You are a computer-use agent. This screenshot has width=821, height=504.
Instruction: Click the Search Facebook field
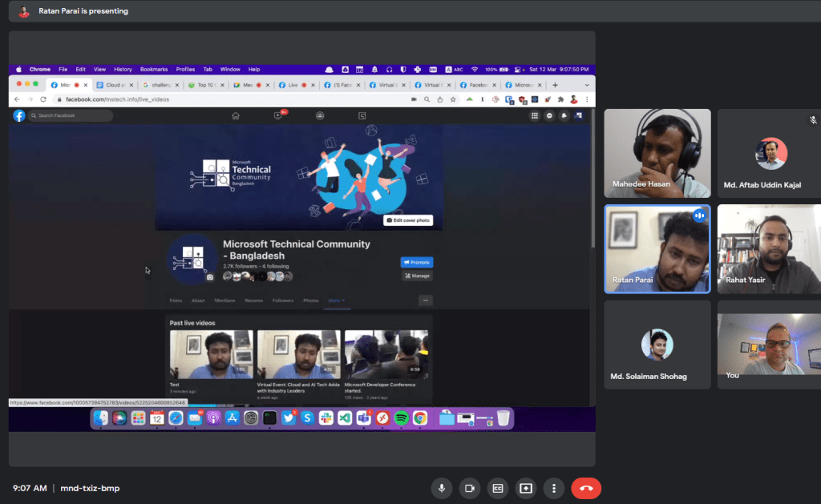(x=71, y=115)
